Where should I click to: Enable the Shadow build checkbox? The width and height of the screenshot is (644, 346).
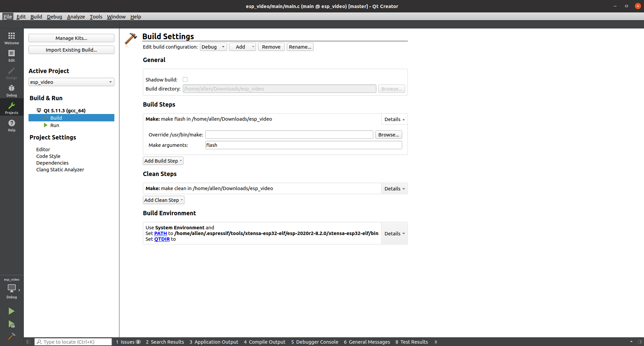185,79
